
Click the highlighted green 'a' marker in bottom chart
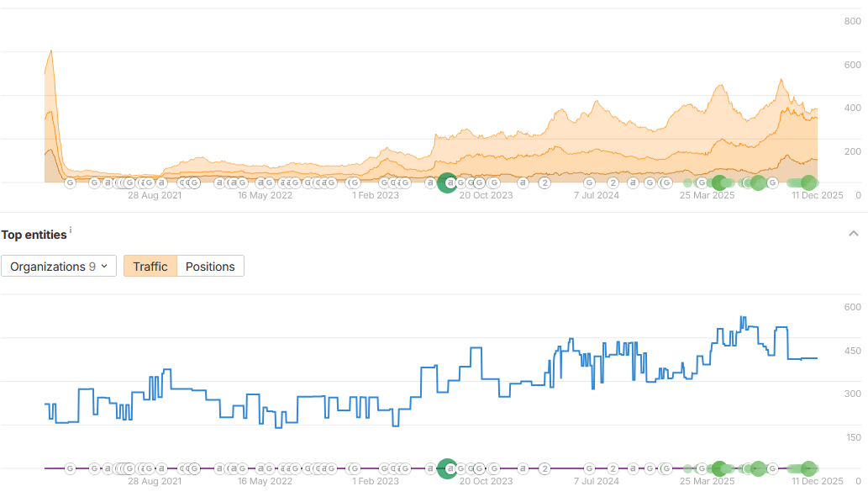point(449,468)
